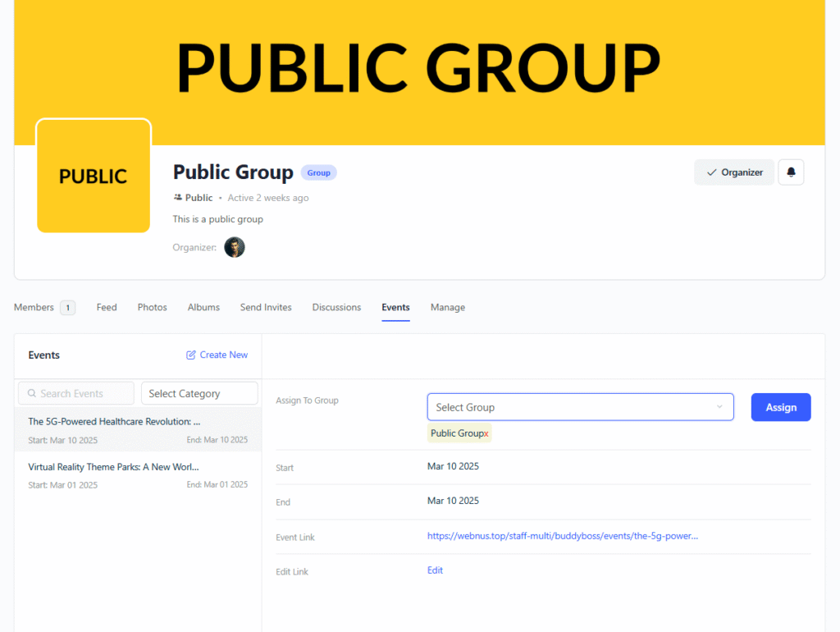This screenshot has width=840, height=632.
Task: Switch to the Discussions tab
Action: click(336, 307)
